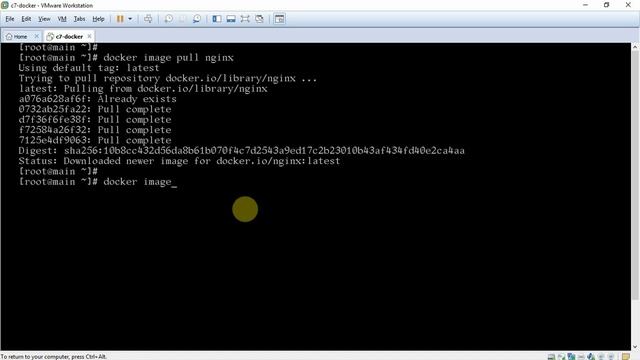Viewport: 640px width, 360px height.
Task: Toggle the console view button
Action: tap(280, 19)
